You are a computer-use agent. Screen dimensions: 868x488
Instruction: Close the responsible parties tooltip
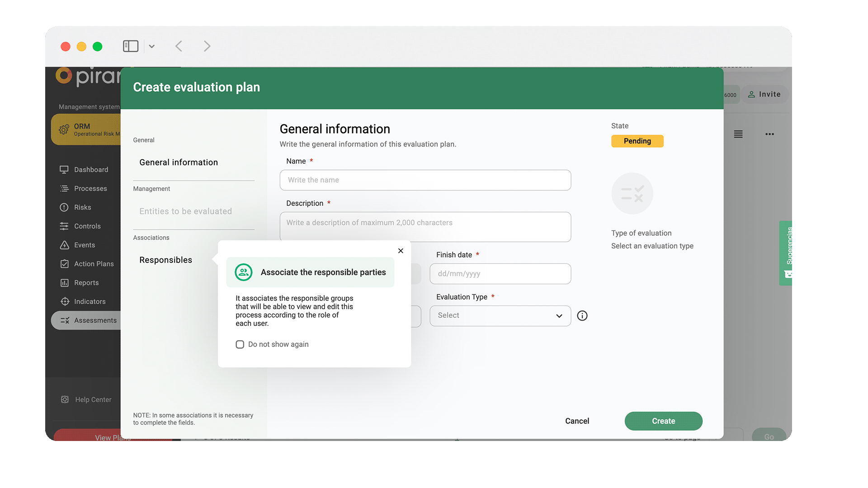pyautogui.click(x=401, y=251)
